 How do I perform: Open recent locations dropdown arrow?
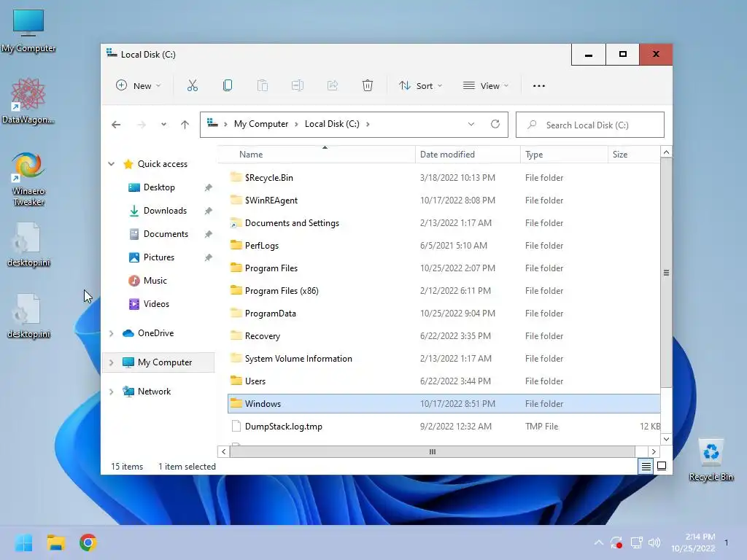coord(163,125)
